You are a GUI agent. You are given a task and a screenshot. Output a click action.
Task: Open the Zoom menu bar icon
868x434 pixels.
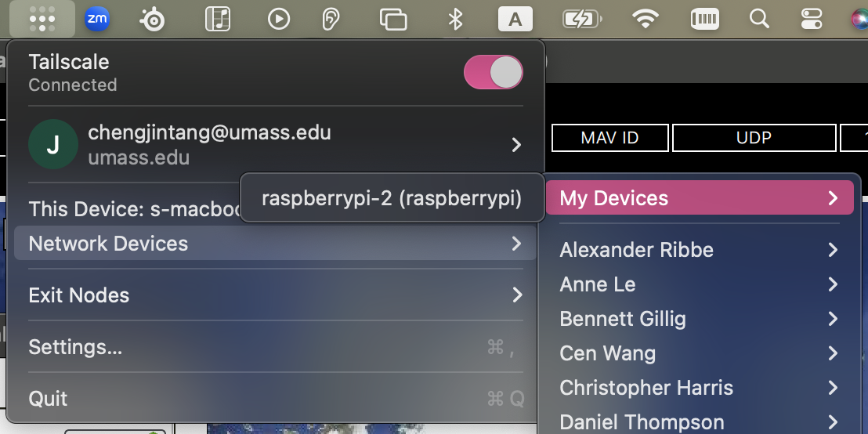pos(97,20)
